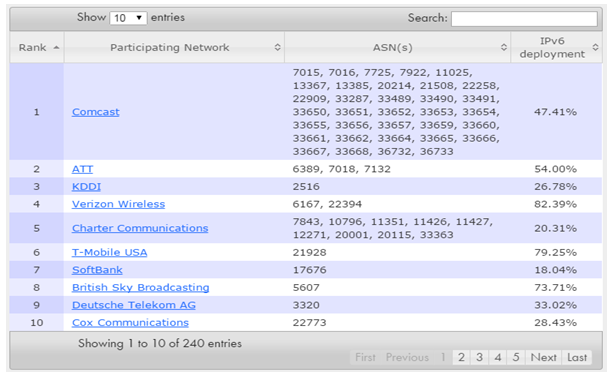Jump to page 5 of results
The height and width of the screenshot is (376, 611).
pos(516,357)
